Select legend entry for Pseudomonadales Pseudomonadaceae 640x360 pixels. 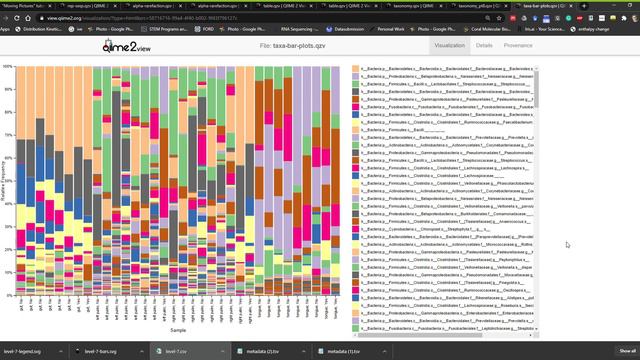[447, 153]
